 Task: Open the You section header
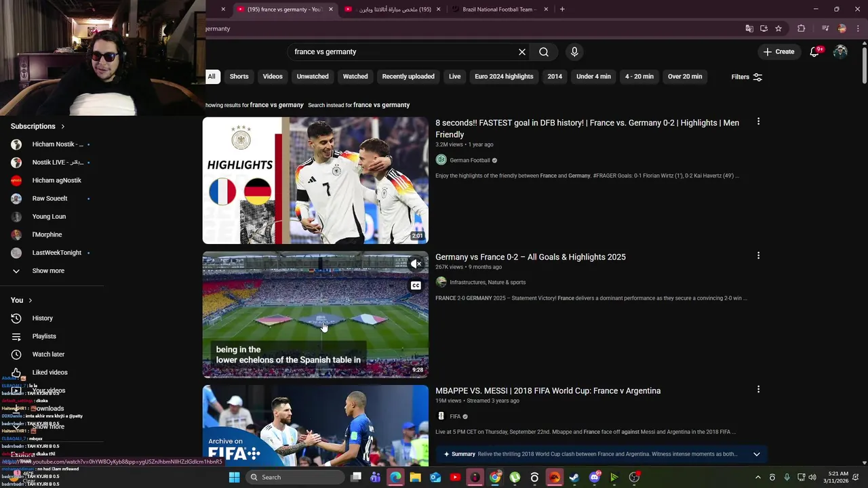(21, 300)
